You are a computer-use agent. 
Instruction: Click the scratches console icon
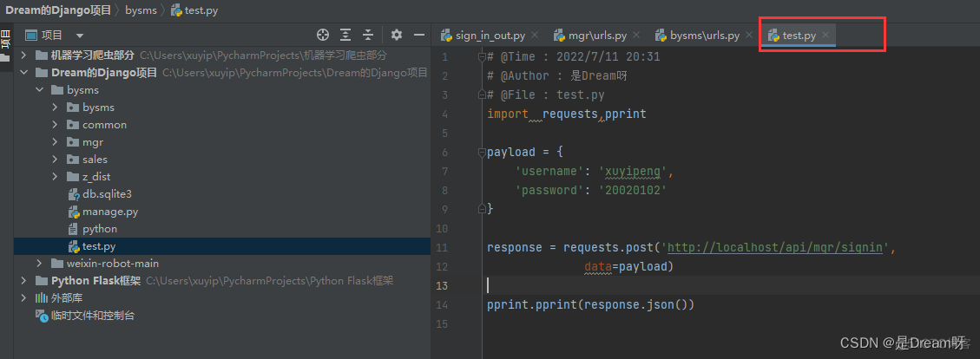[42, 316]
